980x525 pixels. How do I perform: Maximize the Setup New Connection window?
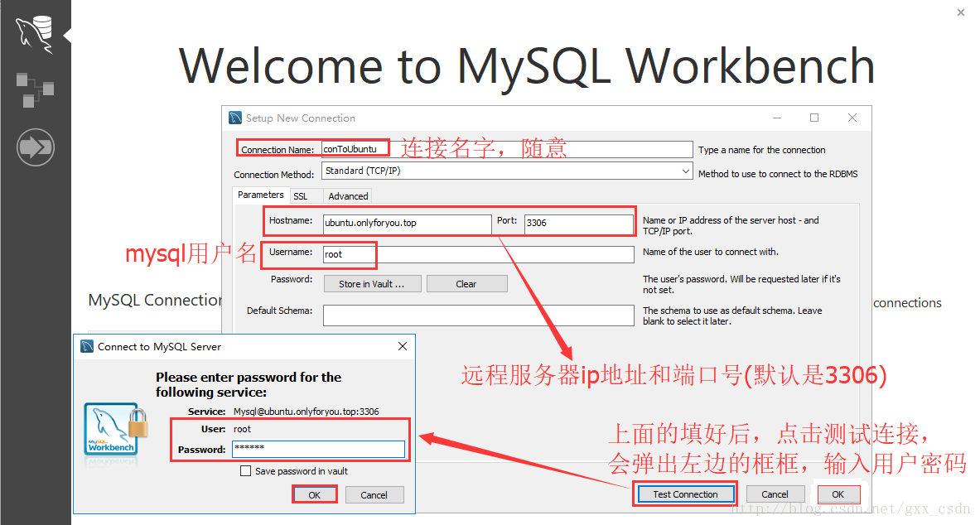coord(814,118)
